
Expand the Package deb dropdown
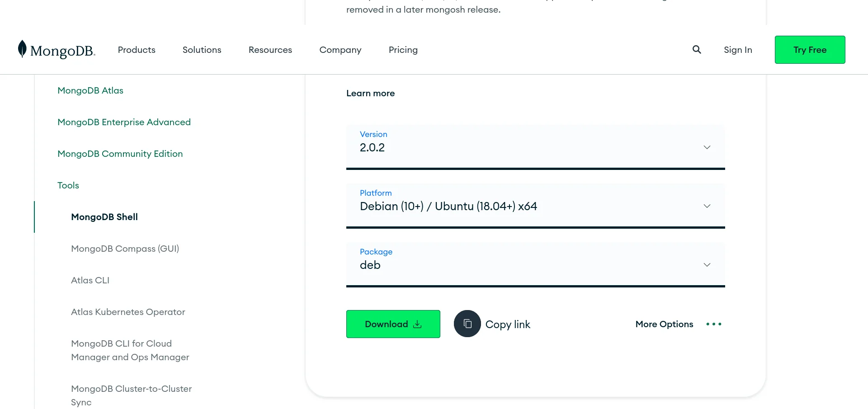coord(536,265)
